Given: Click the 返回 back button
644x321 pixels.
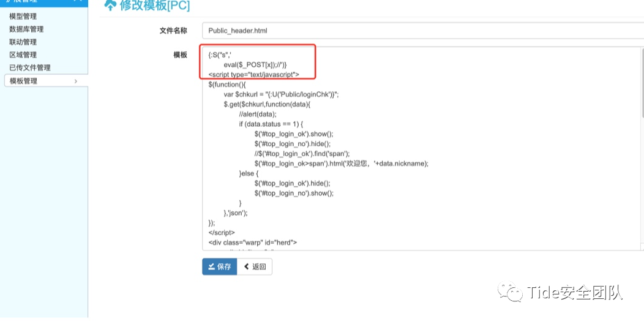Looking at the screenshot, I should 255,266.
